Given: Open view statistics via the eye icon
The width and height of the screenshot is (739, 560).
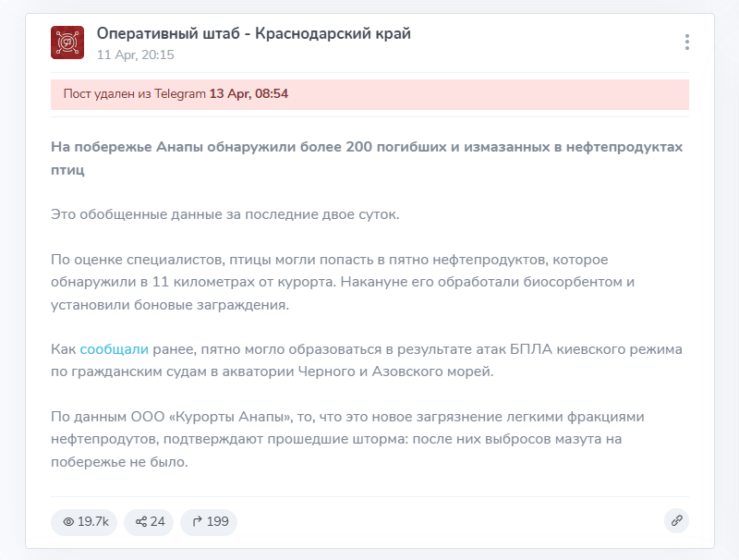Looking at the screenshot, I should pyautogui.click(x=70, y=521).
